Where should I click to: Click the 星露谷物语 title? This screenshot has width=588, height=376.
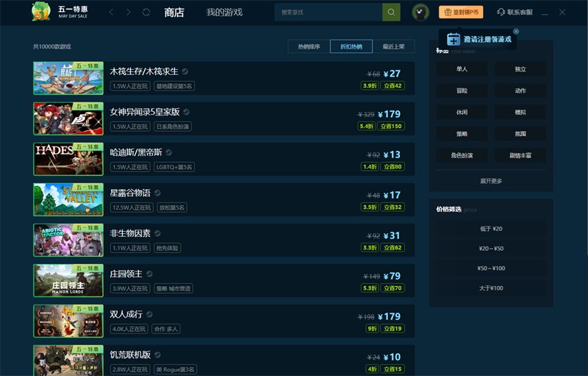tap(130, 193)
